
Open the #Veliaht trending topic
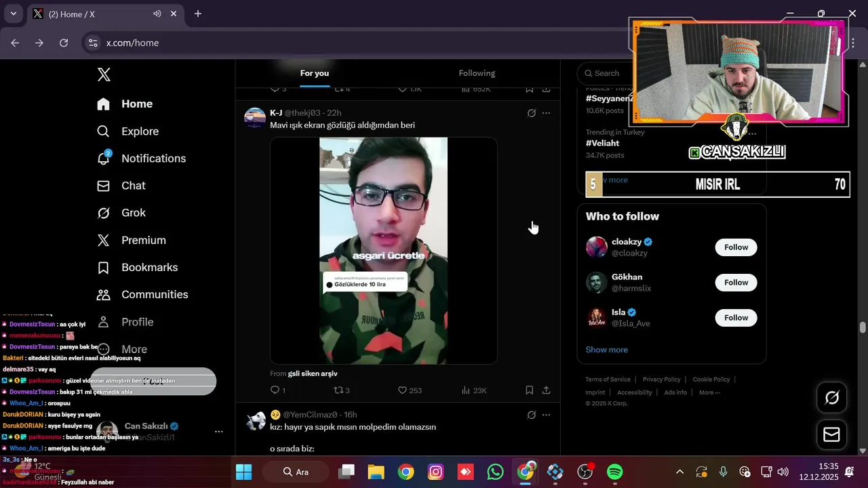click(602, 144)
